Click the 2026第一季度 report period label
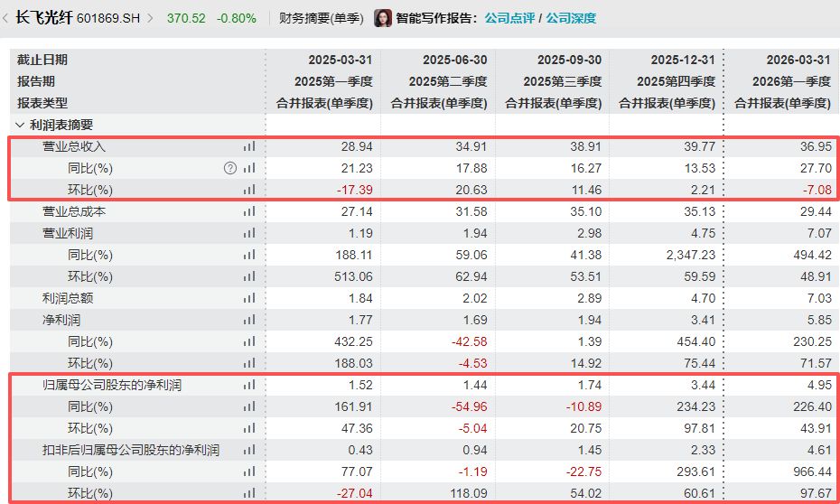The image size is (840, 504). tap(791, 81)
